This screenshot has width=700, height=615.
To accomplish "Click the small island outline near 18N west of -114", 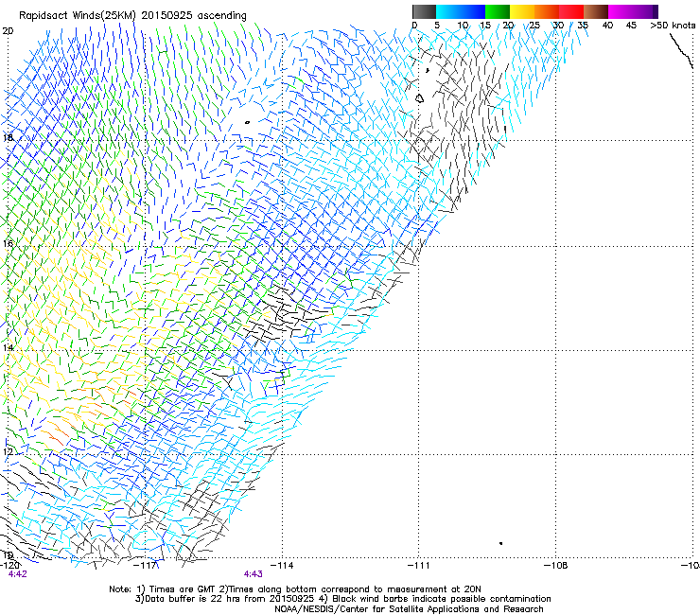I will 247,122.
